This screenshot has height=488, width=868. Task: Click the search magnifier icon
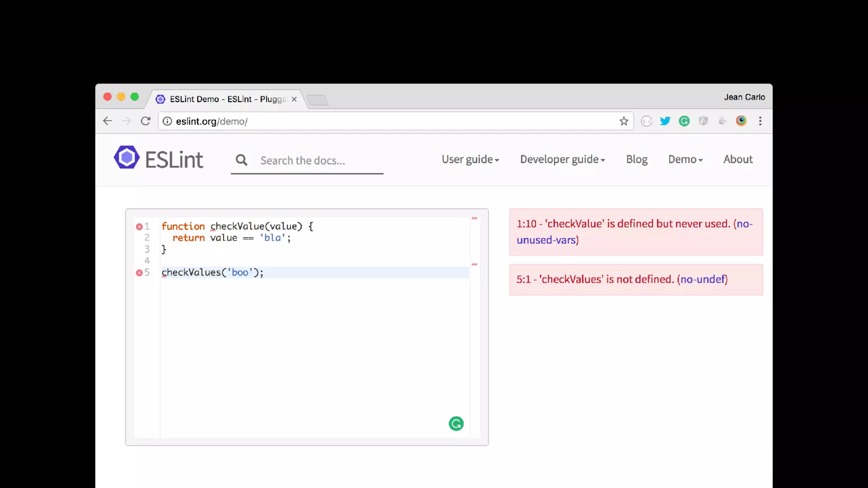(242, 160)
